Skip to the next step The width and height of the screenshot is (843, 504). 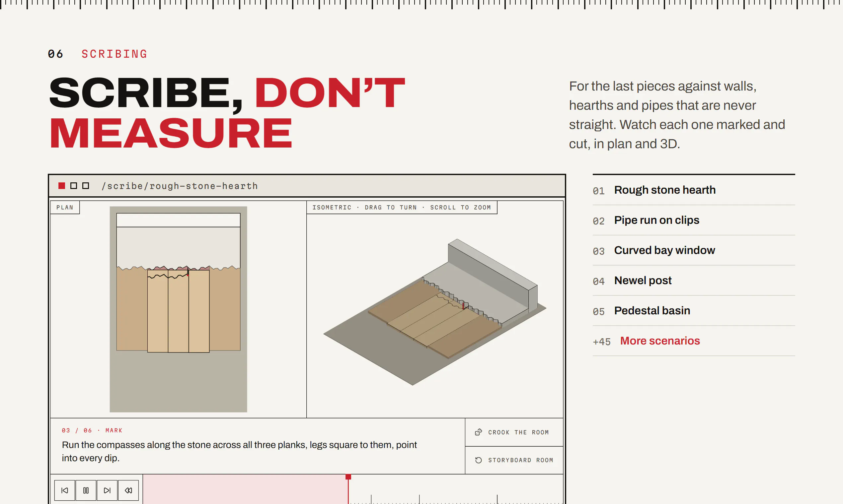coord(107,490)
